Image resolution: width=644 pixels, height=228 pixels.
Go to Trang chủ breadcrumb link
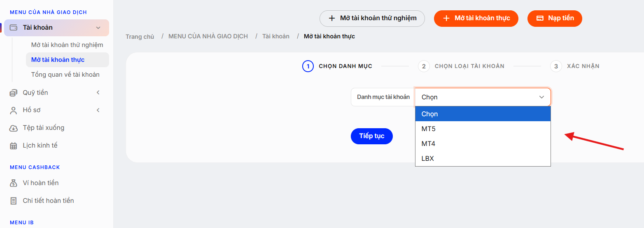[x=140, y=37]
